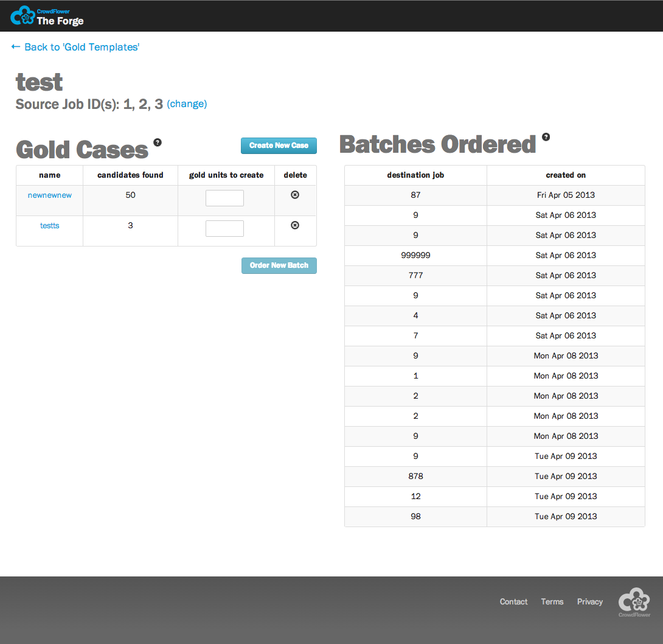Screen dimensions: 663x644
Task: Click 'The Forge' header title
Action: pos(60,21)
